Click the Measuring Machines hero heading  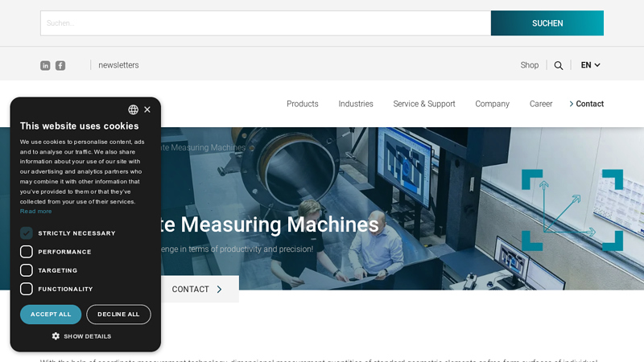click(x=270, y=224)
